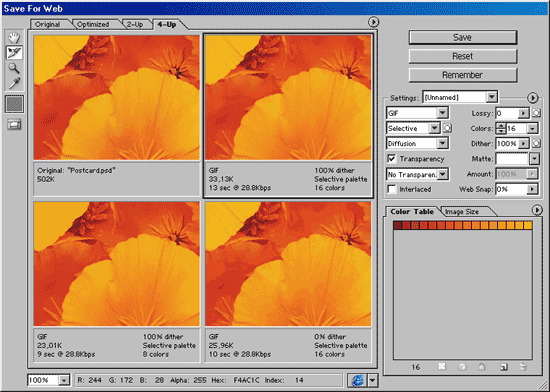Select the 23,01K GIF 8 colors preview

tap(117, 264)
